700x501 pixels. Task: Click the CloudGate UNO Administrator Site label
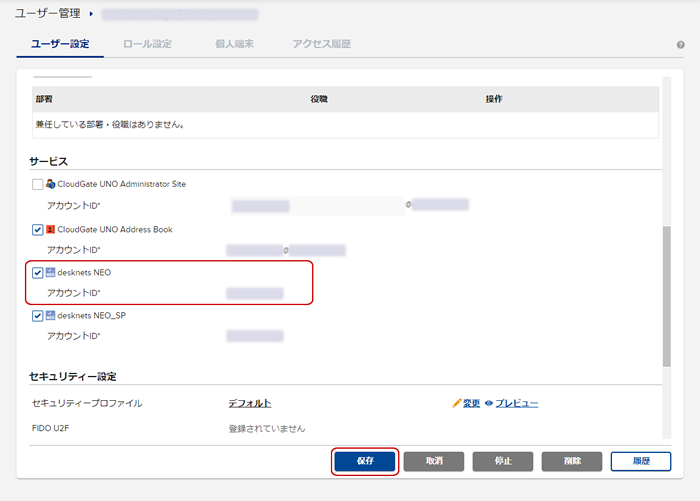121,184
